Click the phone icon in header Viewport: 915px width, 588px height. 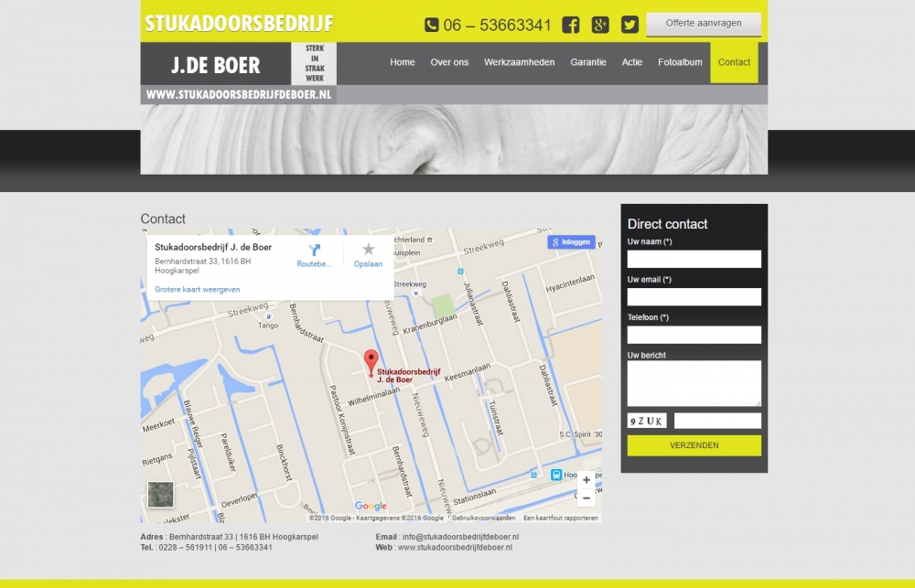point(431,25)
